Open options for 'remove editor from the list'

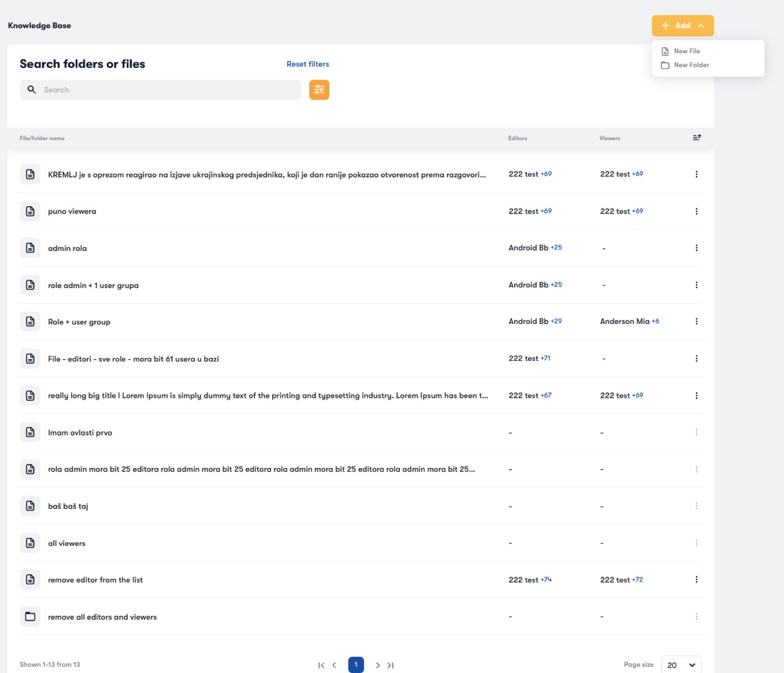click(x=697, y=579)
